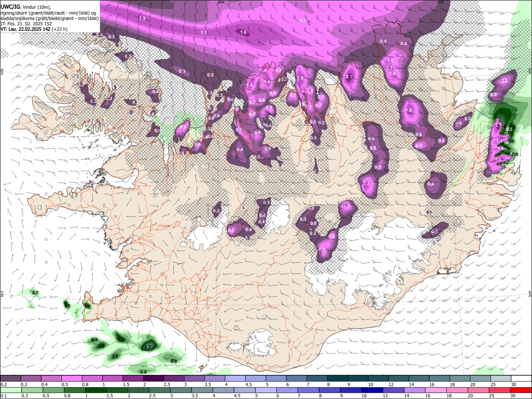The height and width of the screenshot is (399, 532).
Task: Select the lavender swatch between 4 and 4.5 in the upper legend row
Action: click(235, 379)
